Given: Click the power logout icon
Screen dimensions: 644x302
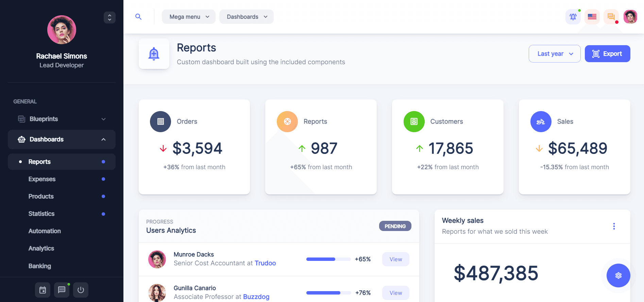Looking at the screenshot, I should coord(81,290).
